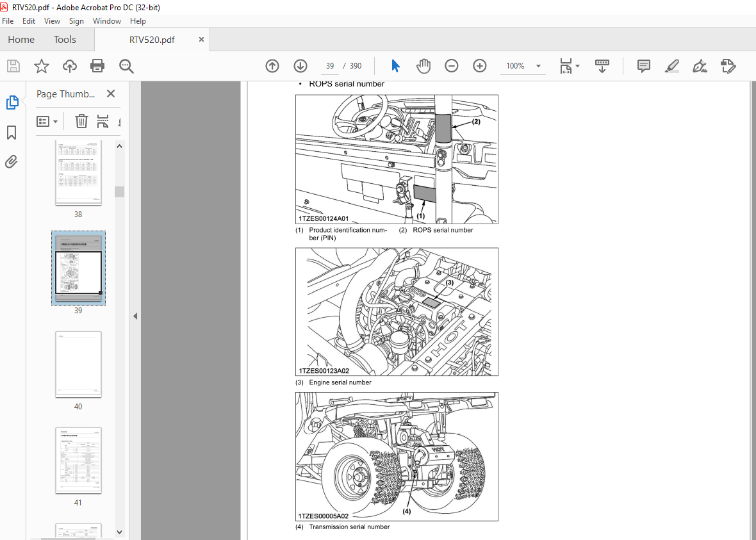Click the '(2) ROPS serial number' caption
Screen dimensions: 756x540
pyautogui.click(x=436, y=230)
